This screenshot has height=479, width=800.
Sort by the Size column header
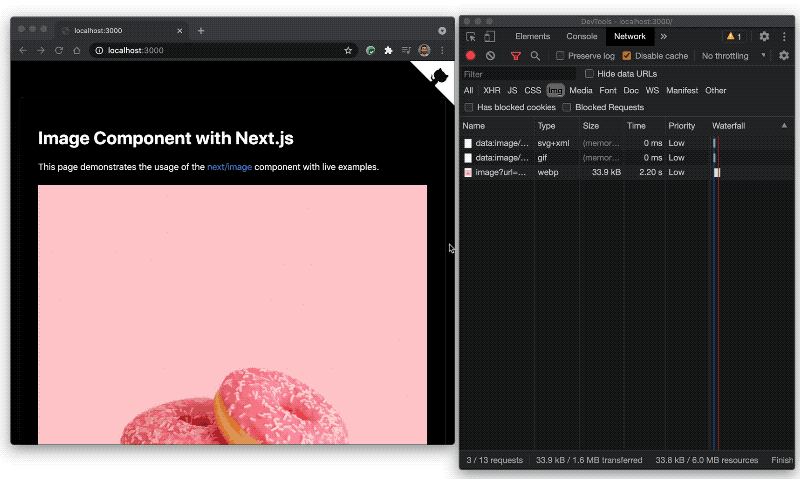[x=601, y=125]
